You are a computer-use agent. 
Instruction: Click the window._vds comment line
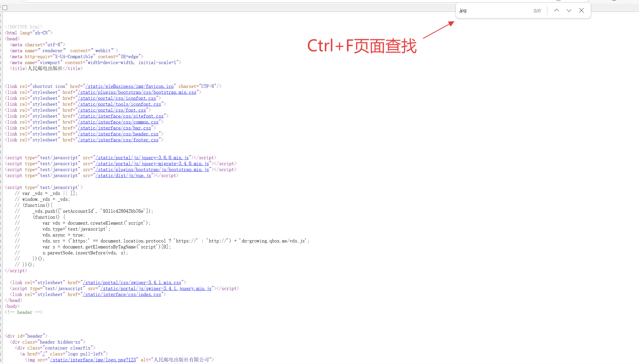[x=42, y=199]
